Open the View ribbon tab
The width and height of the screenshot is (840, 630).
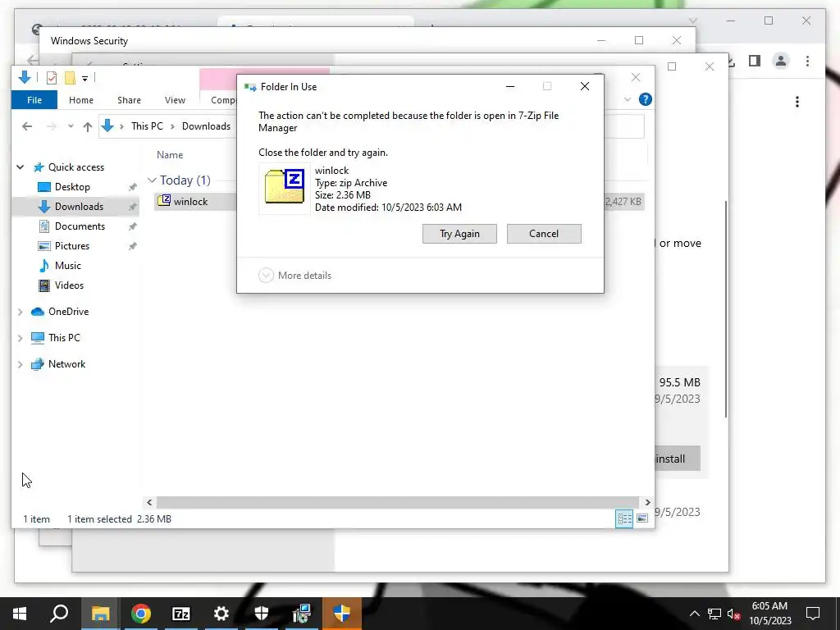click(175, 100)
